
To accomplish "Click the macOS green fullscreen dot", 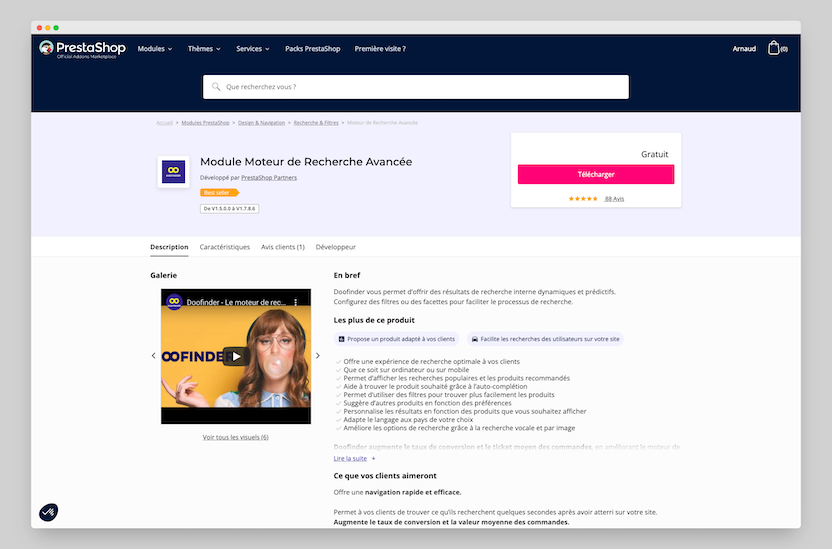I will 56,28.
